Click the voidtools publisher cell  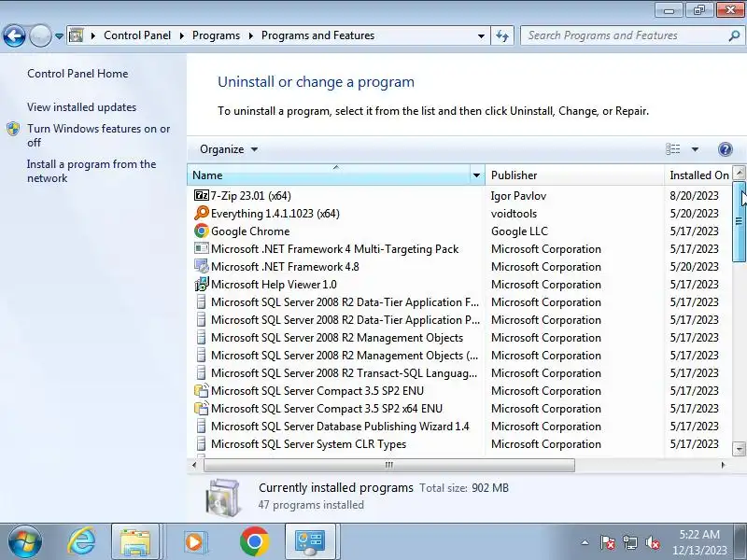[514, 214]
